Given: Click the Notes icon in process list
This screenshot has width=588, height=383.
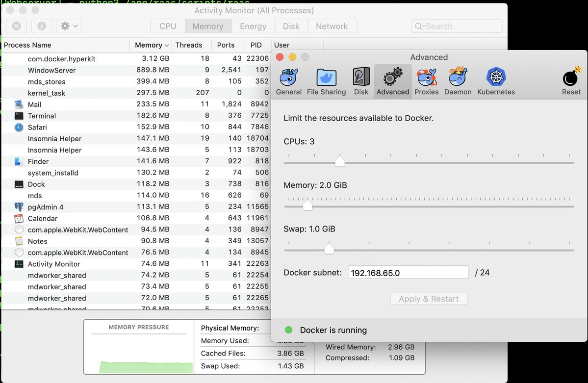Looking at the screenshot, I should (19, 241).
